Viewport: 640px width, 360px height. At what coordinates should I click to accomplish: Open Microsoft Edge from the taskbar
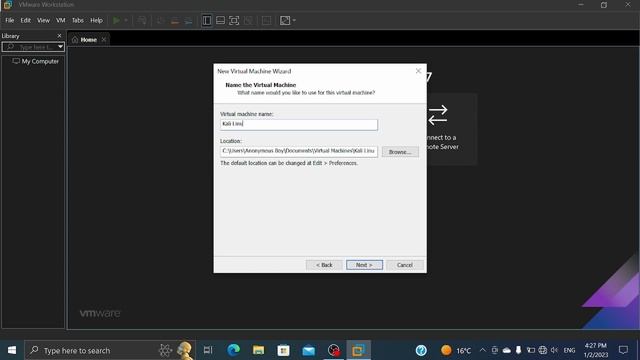pos(233,350)
